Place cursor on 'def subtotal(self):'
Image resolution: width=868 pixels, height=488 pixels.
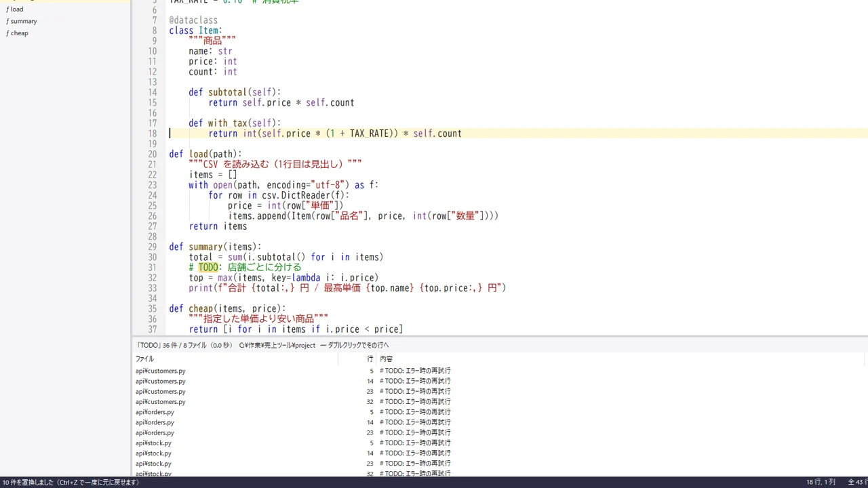tap(235, 92)
